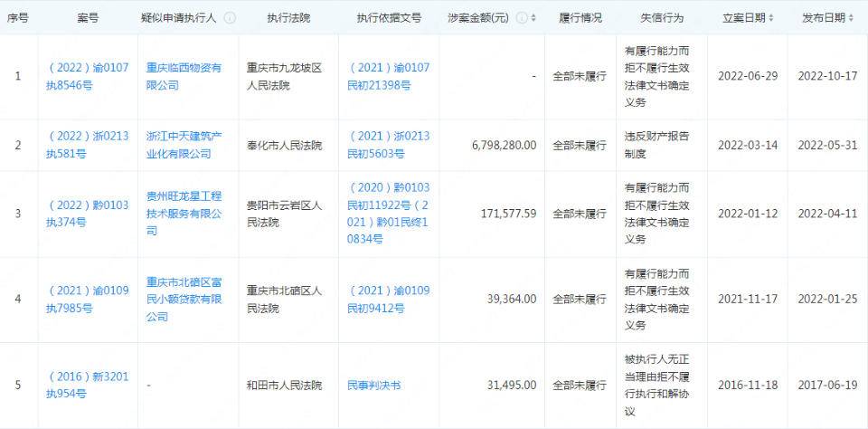Screen dimensions: 868x429
Task: Select 违反财产报告制度 cell
Action: (657, 145)
